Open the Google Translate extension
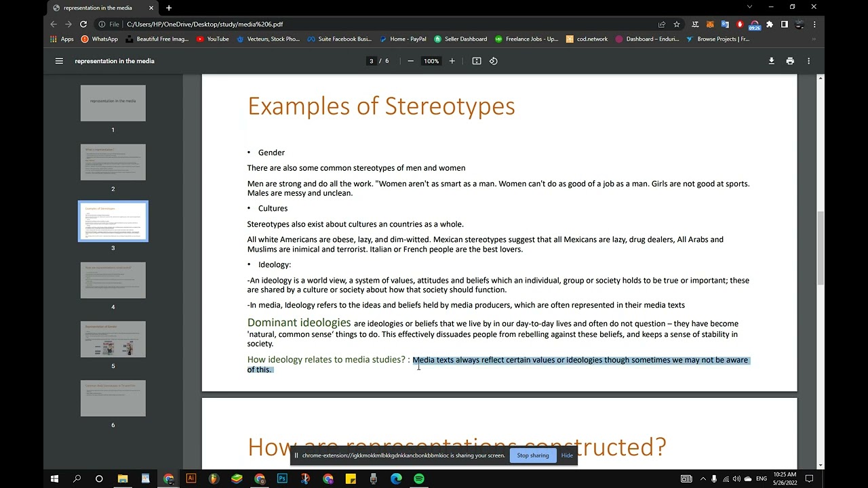868x488 pixels. coord(725,24)
